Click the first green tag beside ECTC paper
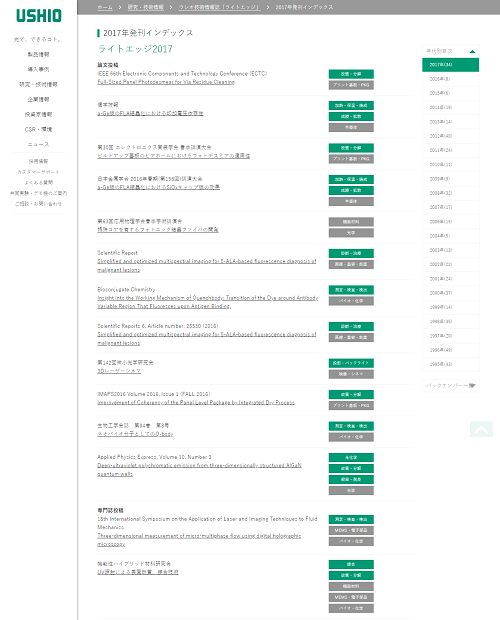The image size is (500, 620). [351, 74]
